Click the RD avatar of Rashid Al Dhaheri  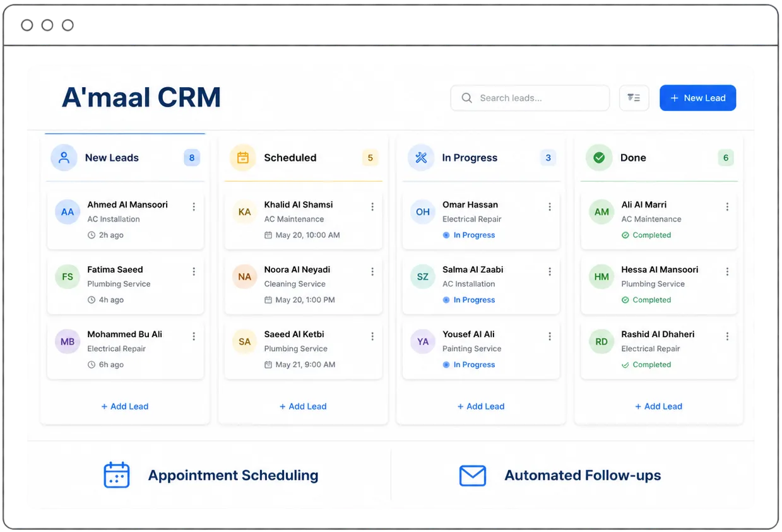601,341
